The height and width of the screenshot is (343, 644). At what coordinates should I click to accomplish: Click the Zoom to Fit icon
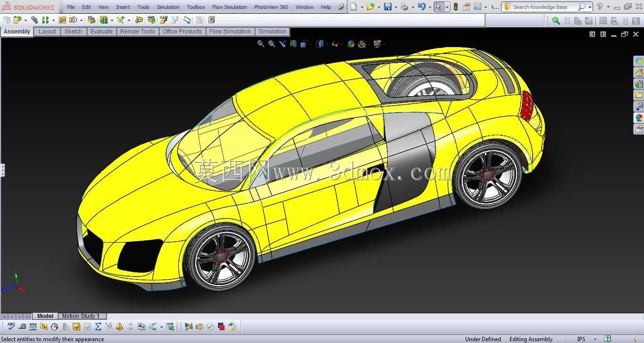click(x=260, y=43)
